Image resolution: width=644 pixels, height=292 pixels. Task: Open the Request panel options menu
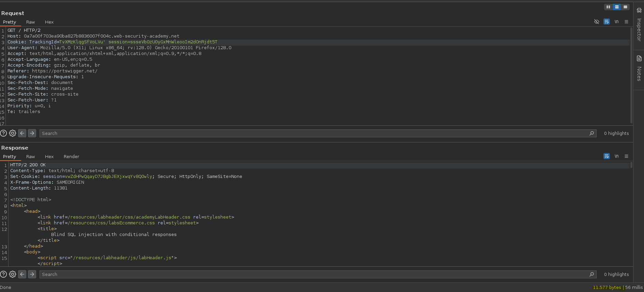[x=626, y=22]
